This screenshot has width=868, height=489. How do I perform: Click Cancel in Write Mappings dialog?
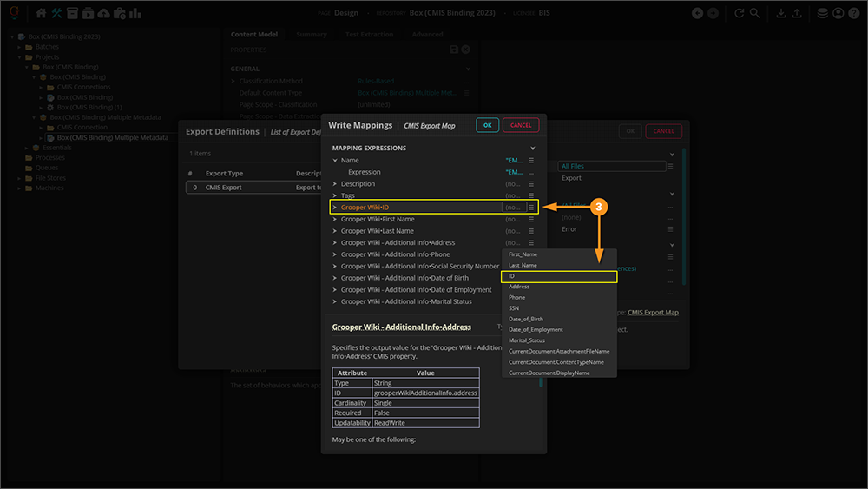tap(521, 125)
